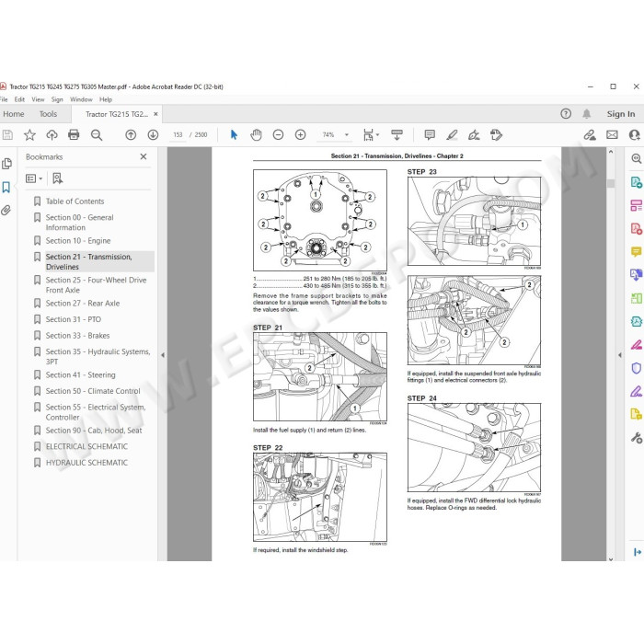Click the scrolling mode keyboard icon
Image resolution: width=644 pixels, height=644 pixels.
pyautogui.click(x=397, y=134)
